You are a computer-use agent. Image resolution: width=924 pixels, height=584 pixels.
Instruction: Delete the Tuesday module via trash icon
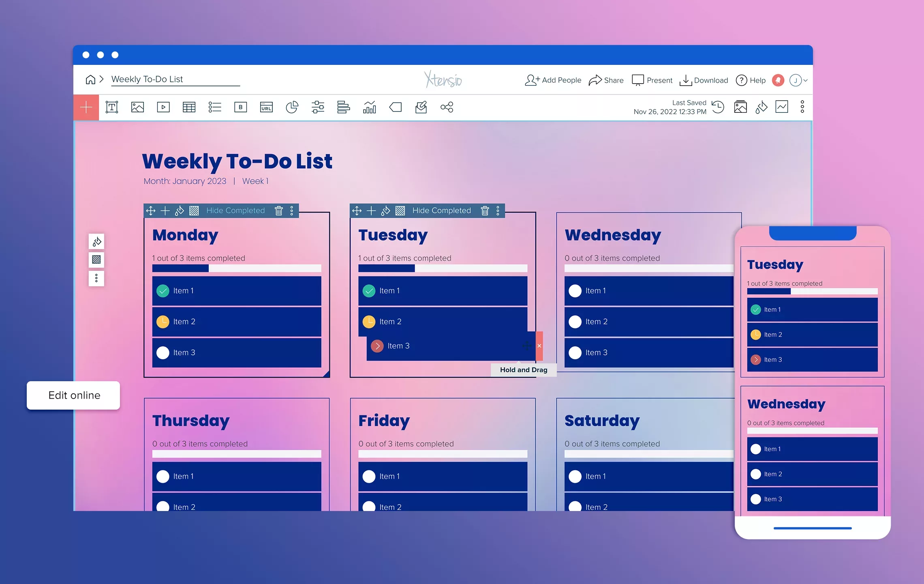[x=485, y=210]
